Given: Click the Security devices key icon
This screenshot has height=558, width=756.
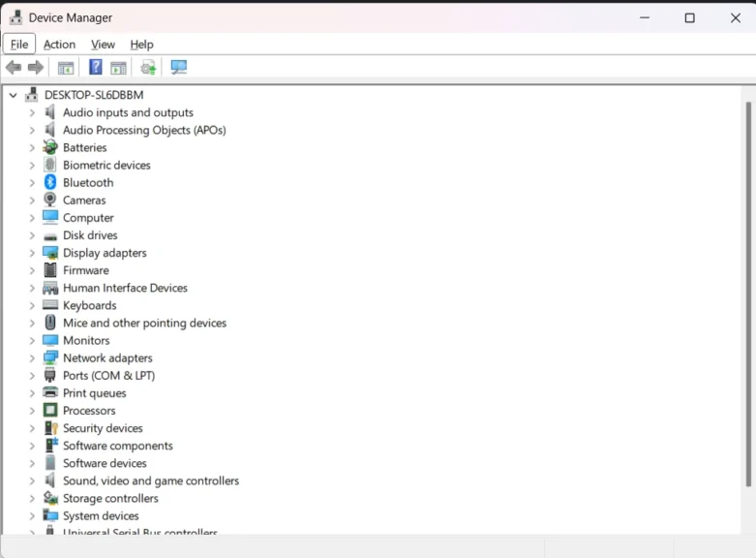Looking at the screenshot, I should [x=50, y=428].
